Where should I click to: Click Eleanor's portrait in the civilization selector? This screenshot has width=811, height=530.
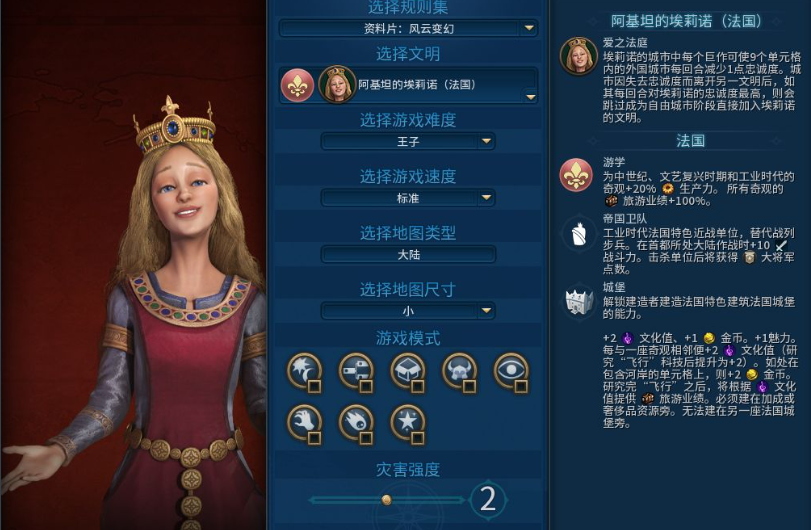point(337,84)
